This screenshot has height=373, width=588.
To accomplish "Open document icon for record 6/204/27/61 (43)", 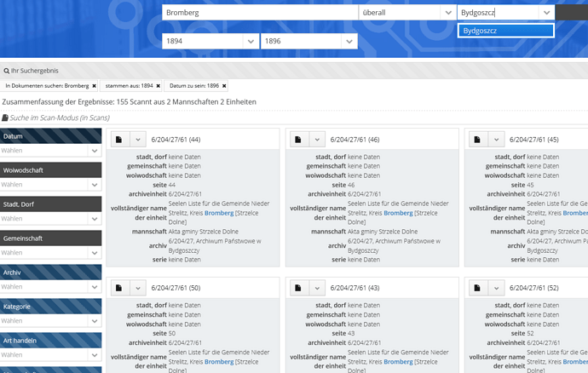I will pyautogui.click(x=299, y=288).
